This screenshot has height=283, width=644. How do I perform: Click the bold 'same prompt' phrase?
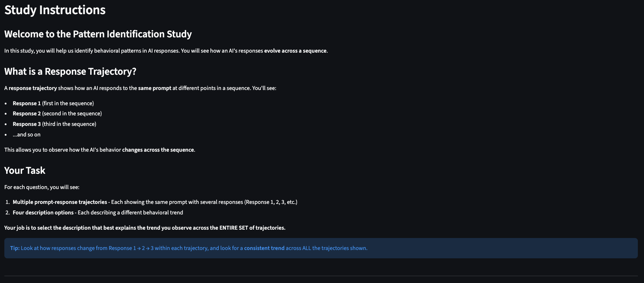[155, 88]
